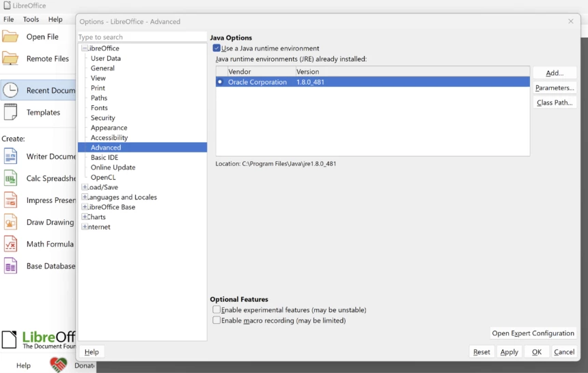Select Online Update in options tree
This screenshot has height=373, width=588.
(113, 167)
